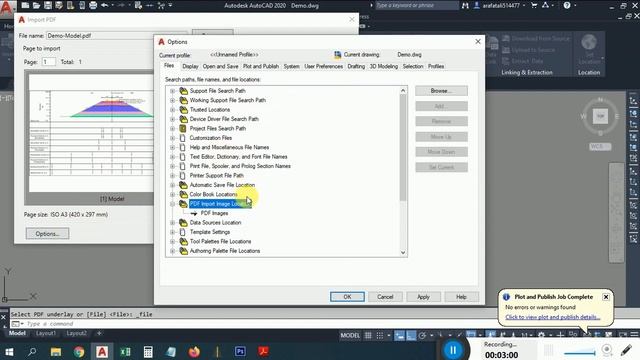Expand Device Driver File Search Path node
The image size is (640, 360).
[172, 119]
